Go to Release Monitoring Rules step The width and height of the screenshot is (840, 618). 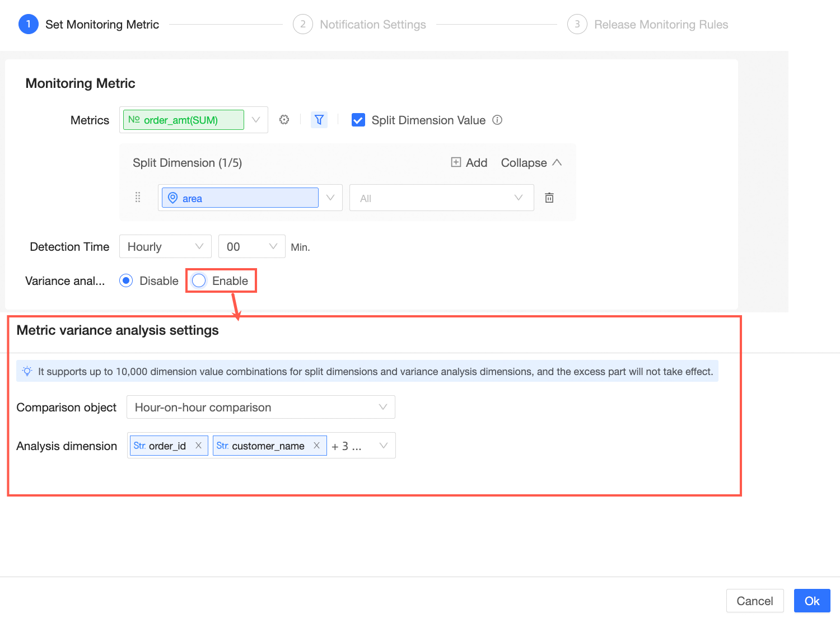(648, 24)
